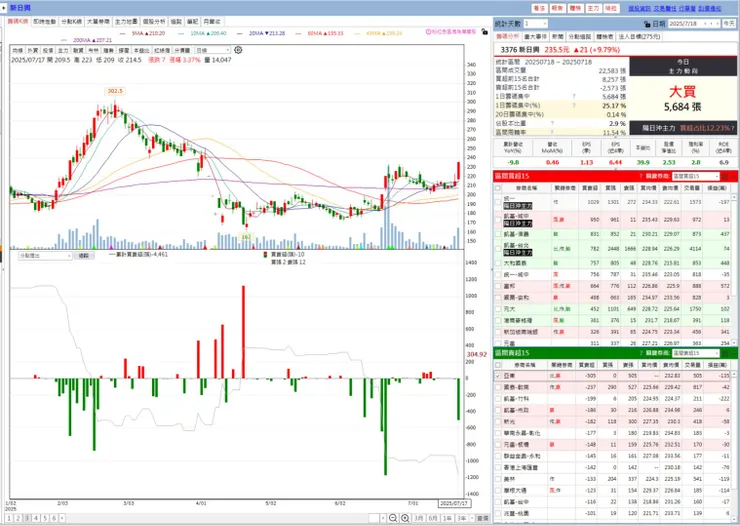Check the box for 新光 in sell list
This screenshot has height=526, width=740.
(x=498, y=422)
